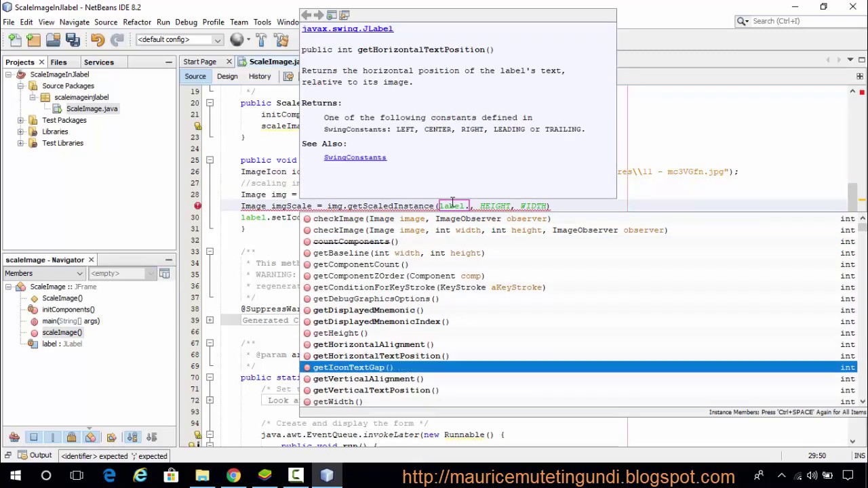868x488 pixels.
Task: Open the default config dropdown
Action: pyautogui.click(x=180, y=40)
